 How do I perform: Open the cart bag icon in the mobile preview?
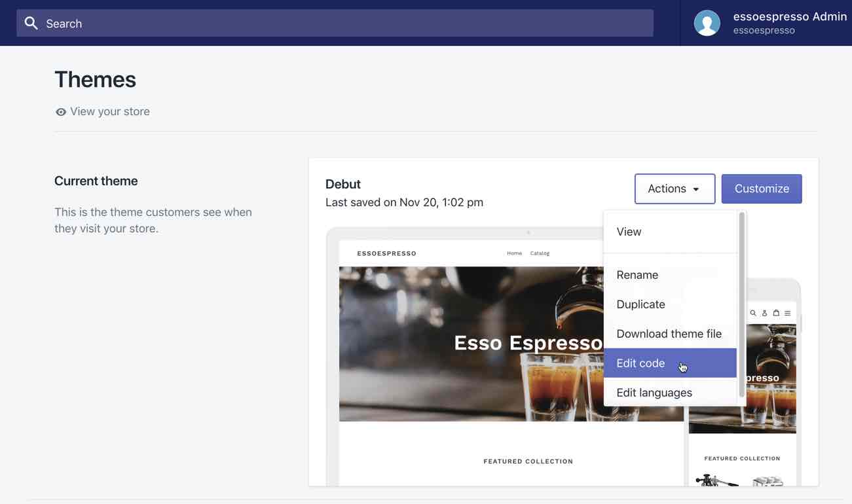[776, 313]
